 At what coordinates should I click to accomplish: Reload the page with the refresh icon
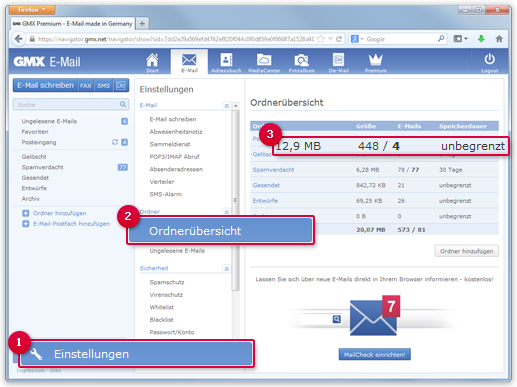pyautogui.click(x=339, y=39)
